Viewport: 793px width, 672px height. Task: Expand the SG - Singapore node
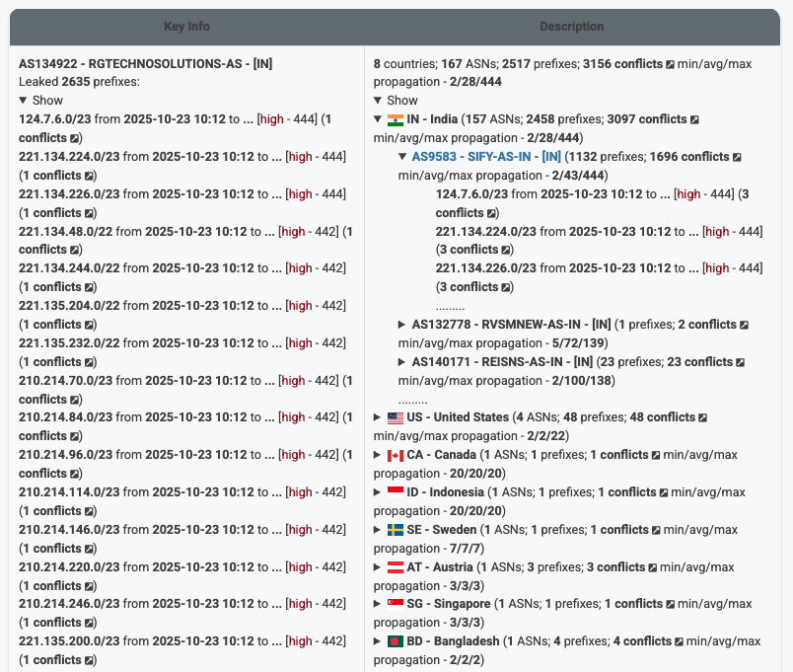[x=378, y=604]
